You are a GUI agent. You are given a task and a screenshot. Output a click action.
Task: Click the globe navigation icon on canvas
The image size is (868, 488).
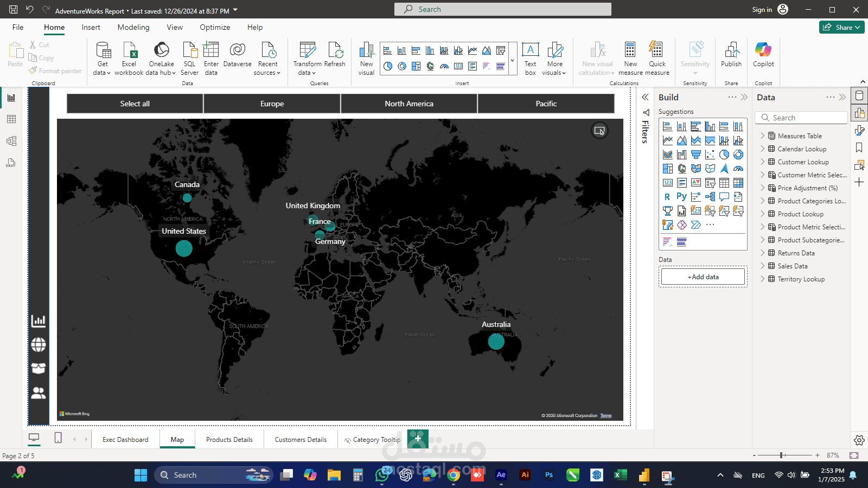(39, 344)
